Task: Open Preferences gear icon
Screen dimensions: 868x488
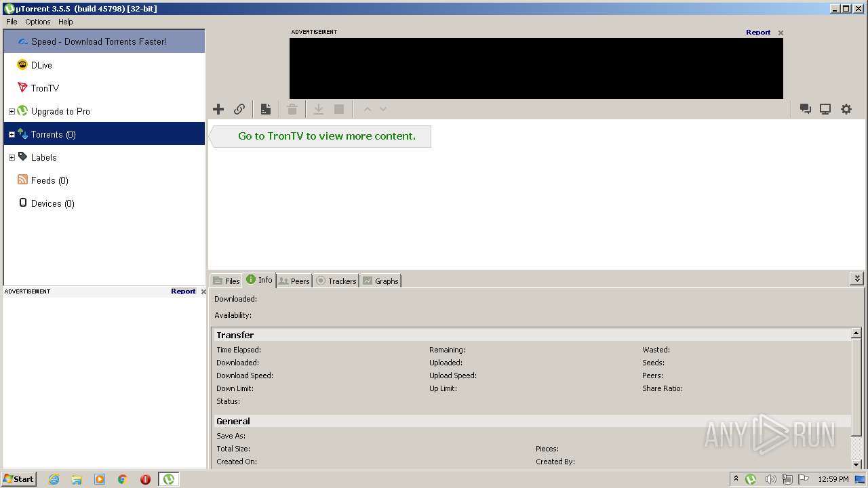Action: click(846, 109)
